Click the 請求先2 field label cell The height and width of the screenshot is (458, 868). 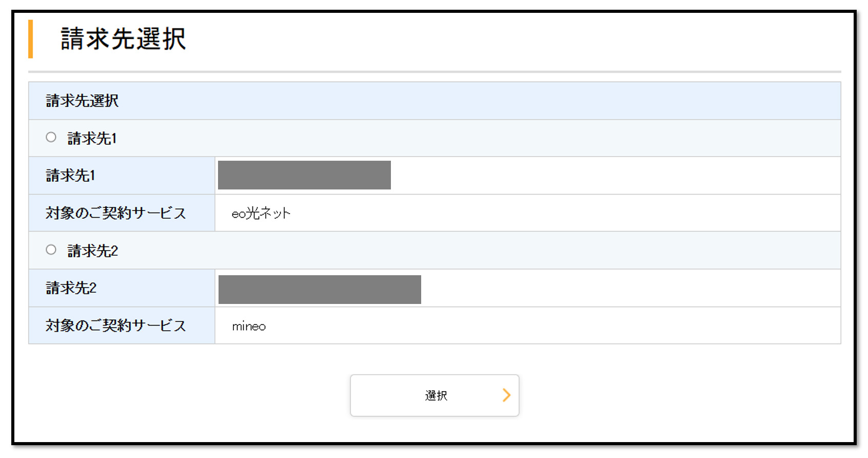71,288
